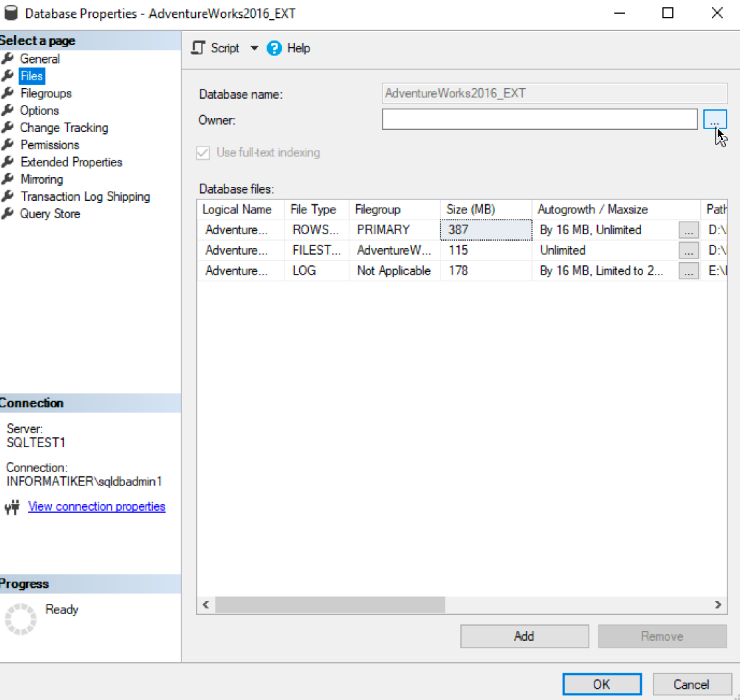Click the Not Applicable filegroup cell

(x=395, y=271)
